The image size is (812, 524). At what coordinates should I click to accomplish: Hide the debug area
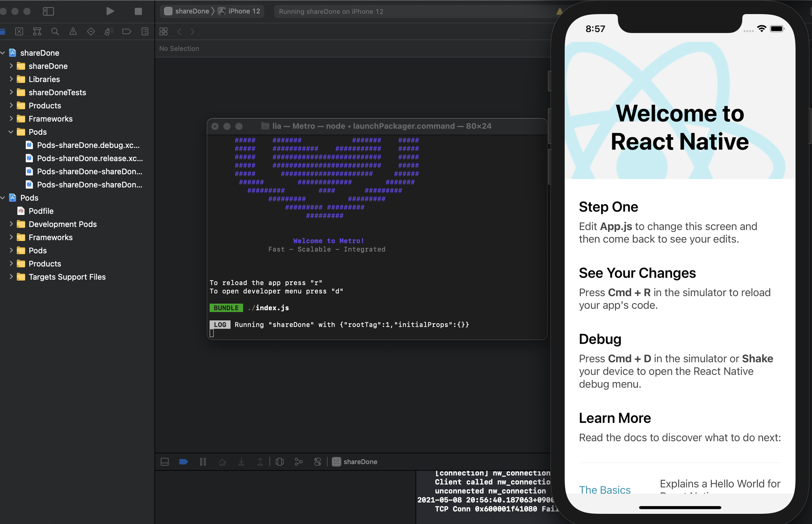(165, 462)
